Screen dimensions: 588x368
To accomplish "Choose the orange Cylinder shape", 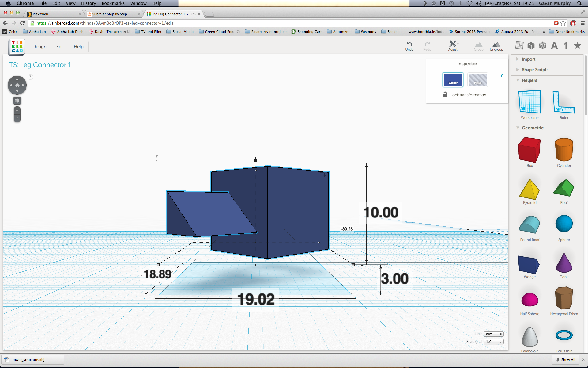I will [564, 152].
